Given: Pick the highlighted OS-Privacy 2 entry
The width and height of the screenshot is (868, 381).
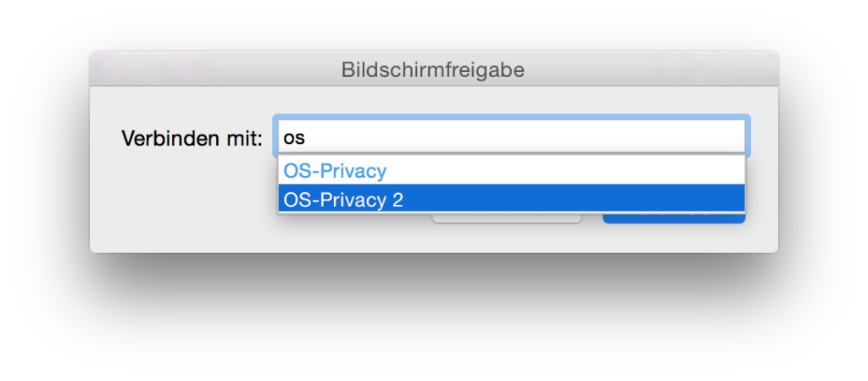Looking at the screenshot, I should 511,198.
